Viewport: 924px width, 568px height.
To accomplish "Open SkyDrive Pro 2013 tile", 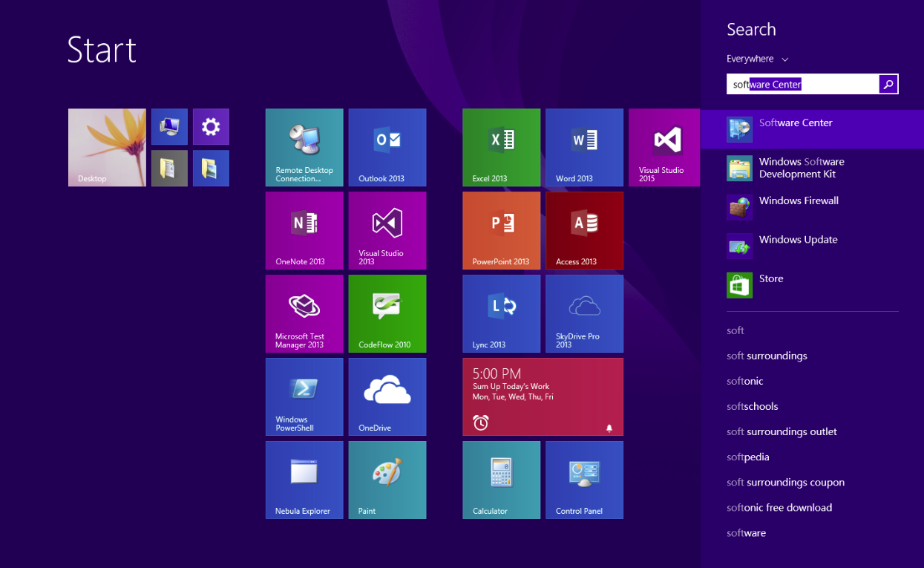I will pos(584,314).
